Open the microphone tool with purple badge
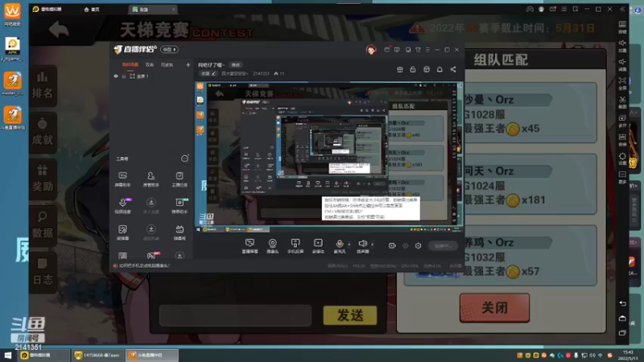 [122, 205]
